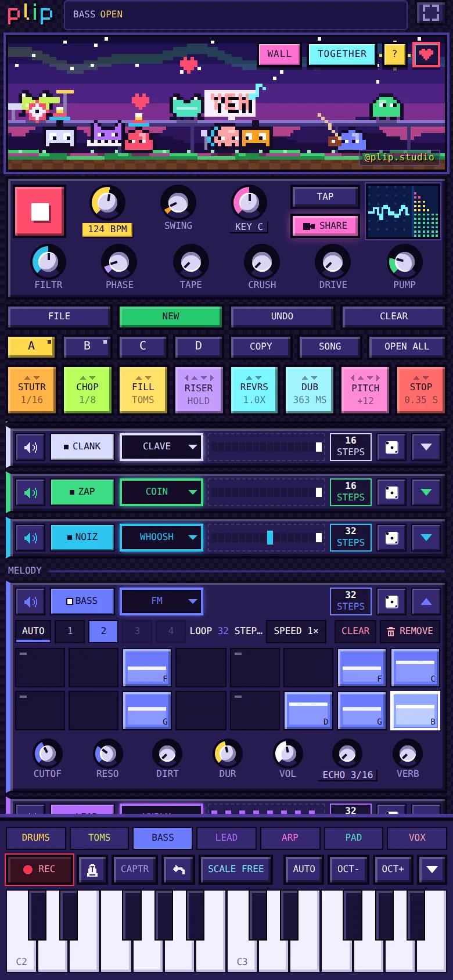Switch to the VOX keyboard tab

417,838
